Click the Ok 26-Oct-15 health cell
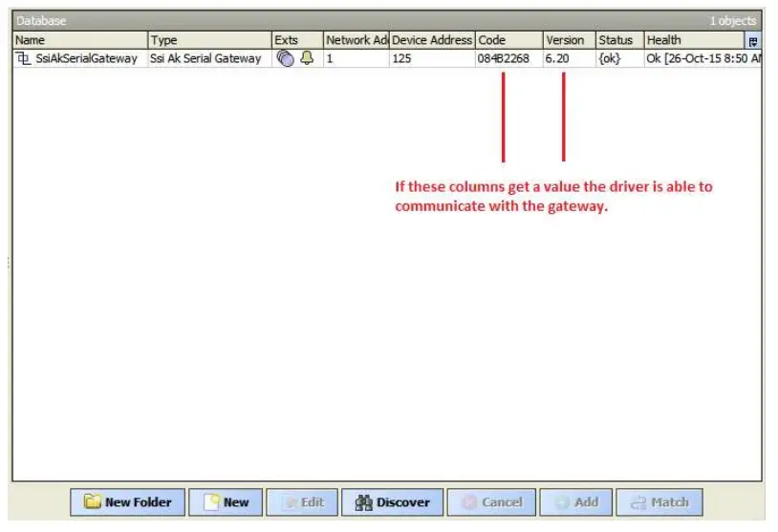The width and height of the screenshot is (778, 532). [703, 58]
